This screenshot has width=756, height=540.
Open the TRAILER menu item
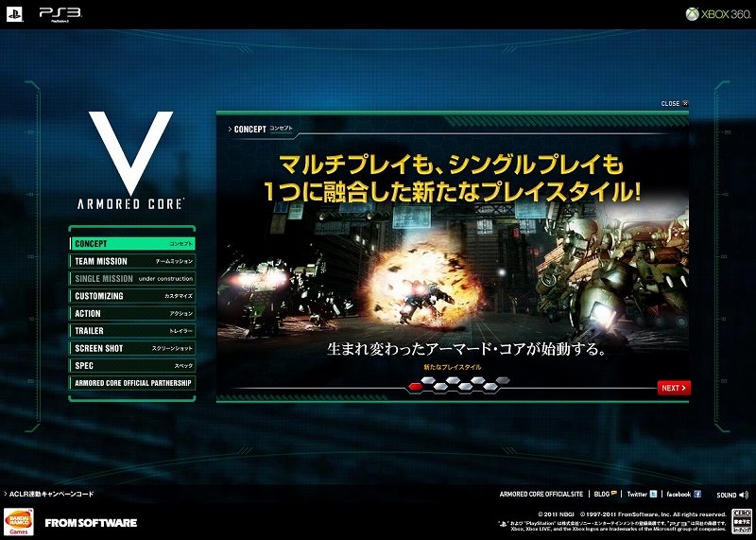coord(132,331)
